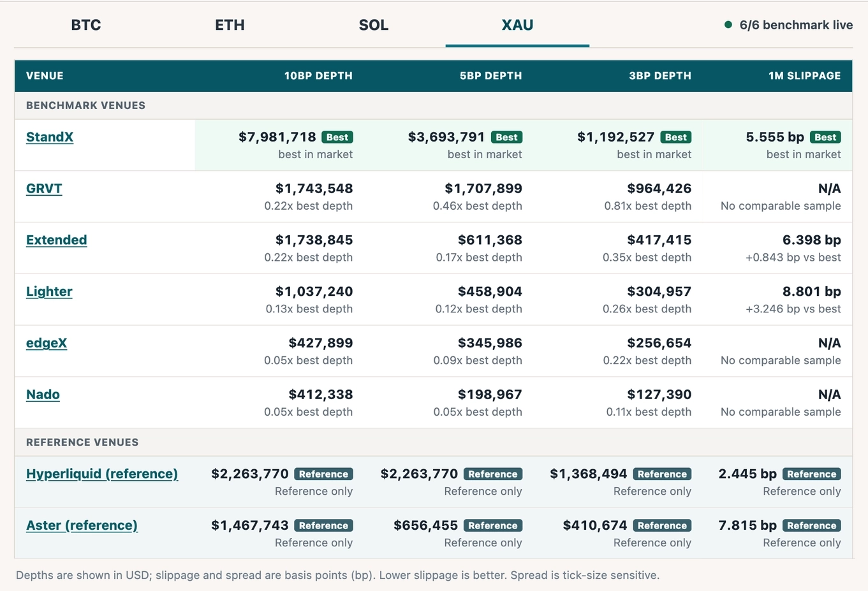Click the "$127,390" Nado depth value
The width and height of the screenshot is (868, 591).
pyautogui.click(x=659, y=395)
